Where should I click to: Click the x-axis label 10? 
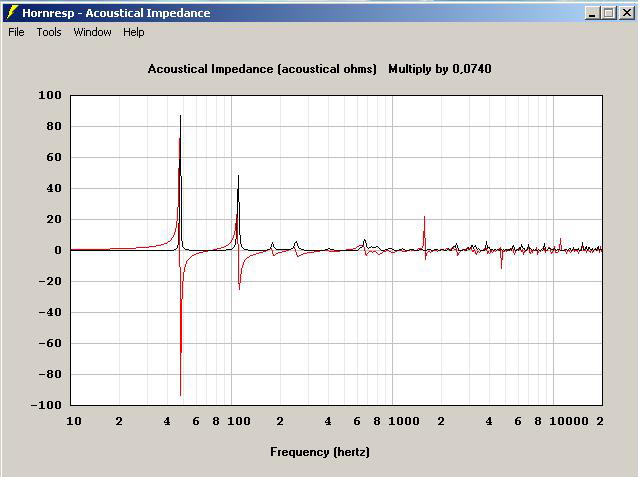pyautogui.click(x=74, y=421)
